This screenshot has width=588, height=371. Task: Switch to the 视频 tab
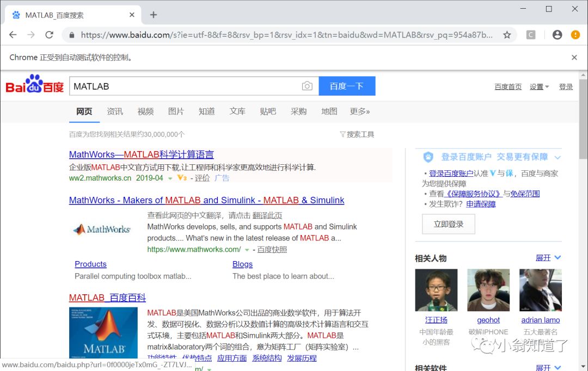[145, 112]
